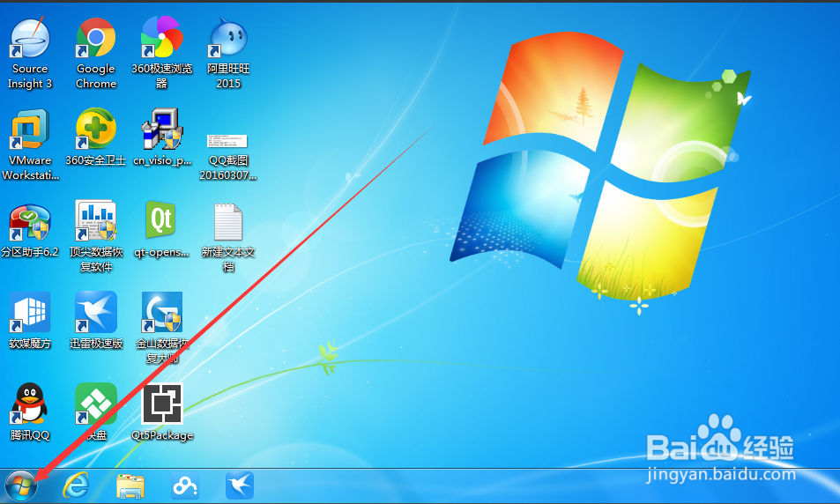Launch Internet Explorer from the taskbar
This screenshot has height=504, width=840.
(76, 485)
